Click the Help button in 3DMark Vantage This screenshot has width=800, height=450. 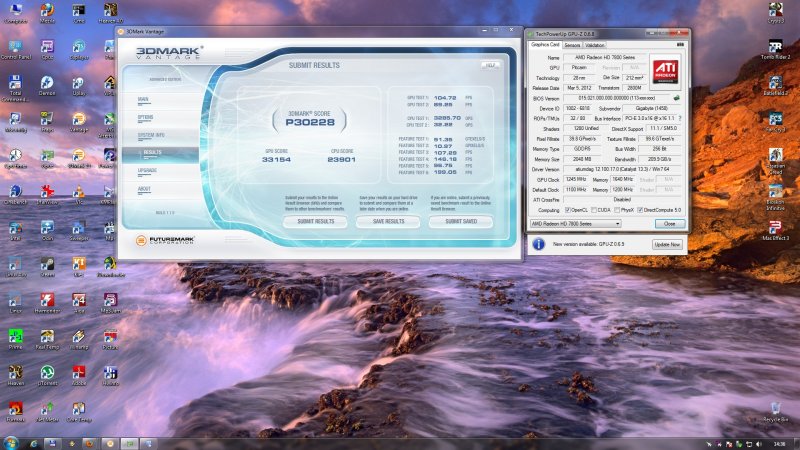click(490, 65)
